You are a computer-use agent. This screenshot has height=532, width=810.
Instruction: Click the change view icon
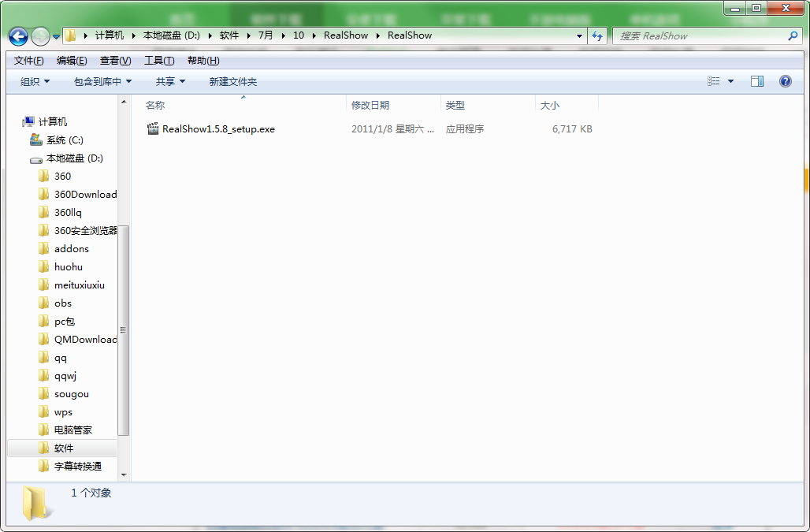[x=713, y=81]
